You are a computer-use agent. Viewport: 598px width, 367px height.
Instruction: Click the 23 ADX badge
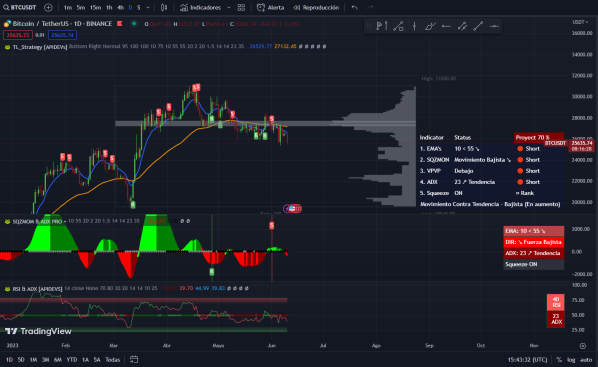[556, 319]
